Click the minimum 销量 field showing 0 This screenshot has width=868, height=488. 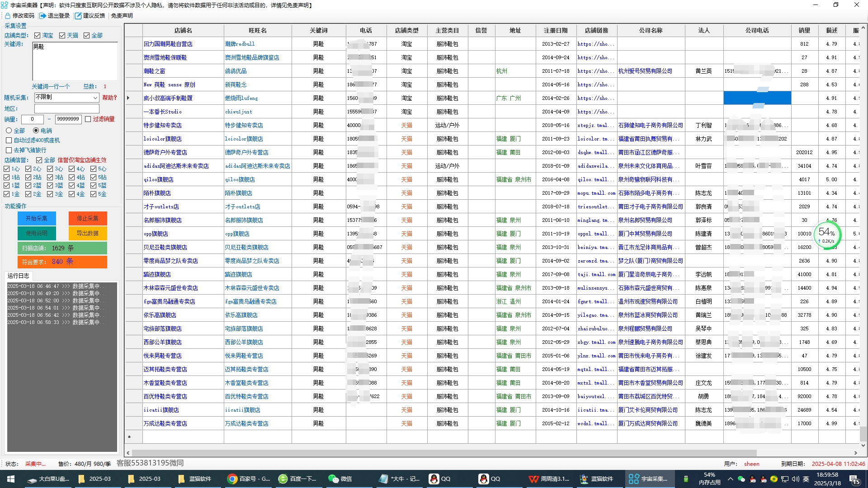coord(32,119)
